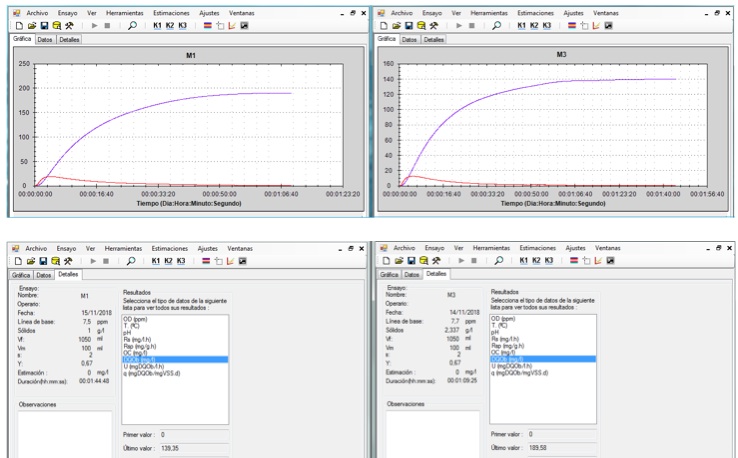Screen dimensions: 738x458
Task: Click K3 icon in M1 graph window
Action: (x=183, y=25)
